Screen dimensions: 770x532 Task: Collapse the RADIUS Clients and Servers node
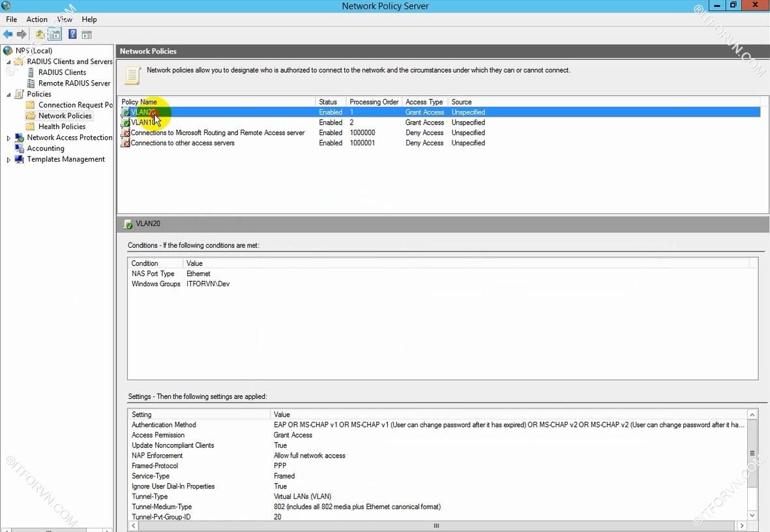click(x=8, y=62)
